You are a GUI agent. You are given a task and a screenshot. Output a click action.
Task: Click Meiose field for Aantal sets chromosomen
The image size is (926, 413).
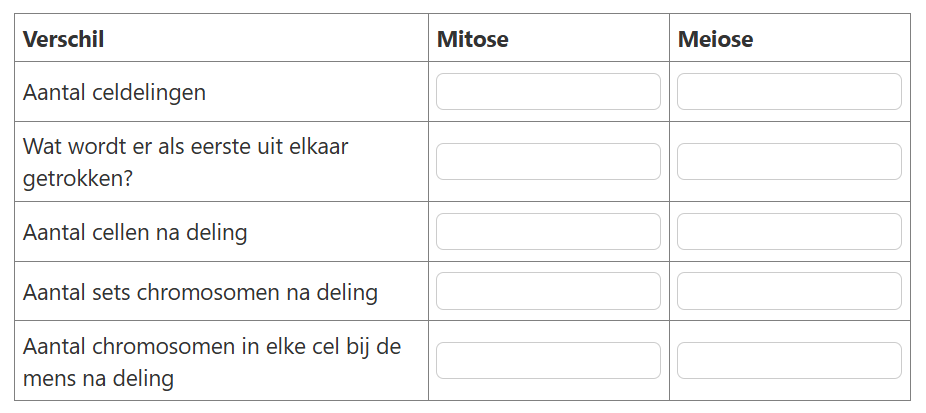point(789,291)
